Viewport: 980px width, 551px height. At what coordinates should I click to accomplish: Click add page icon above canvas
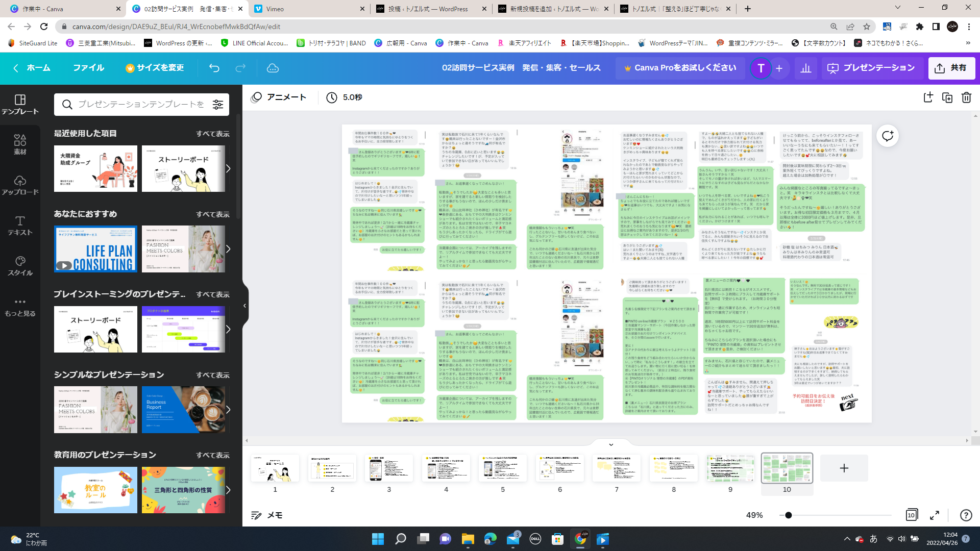coord(928,97)
